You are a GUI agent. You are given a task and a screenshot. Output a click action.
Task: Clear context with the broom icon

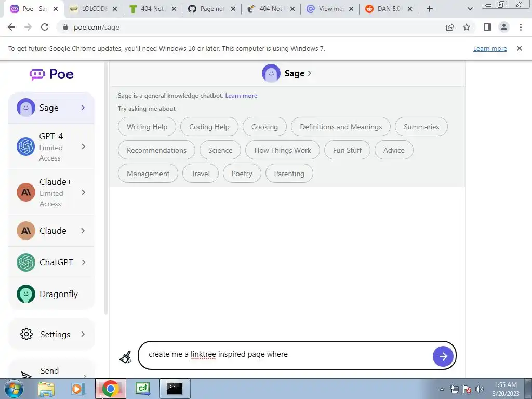click(x=126, y=357)
